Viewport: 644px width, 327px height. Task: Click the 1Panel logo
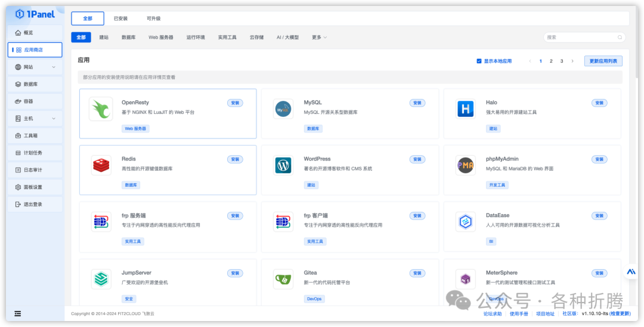coord(35,14)
